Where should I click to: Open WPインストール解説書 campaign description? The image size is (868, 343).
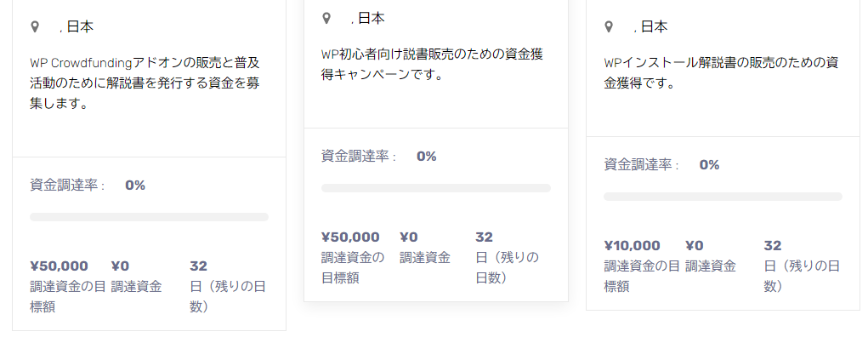tap(721, 72)
